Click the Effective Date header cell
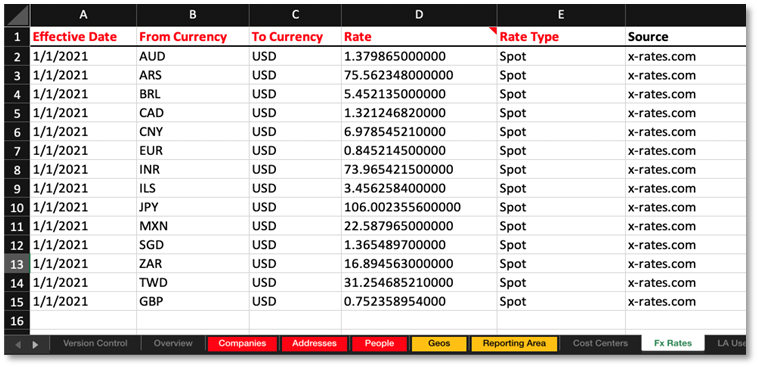 coord(83,37)
